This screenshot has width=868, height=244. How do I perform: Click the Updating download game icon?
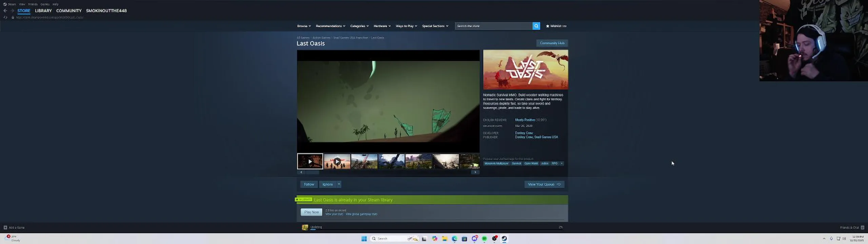pyautogui.click(x=305, y=227)
